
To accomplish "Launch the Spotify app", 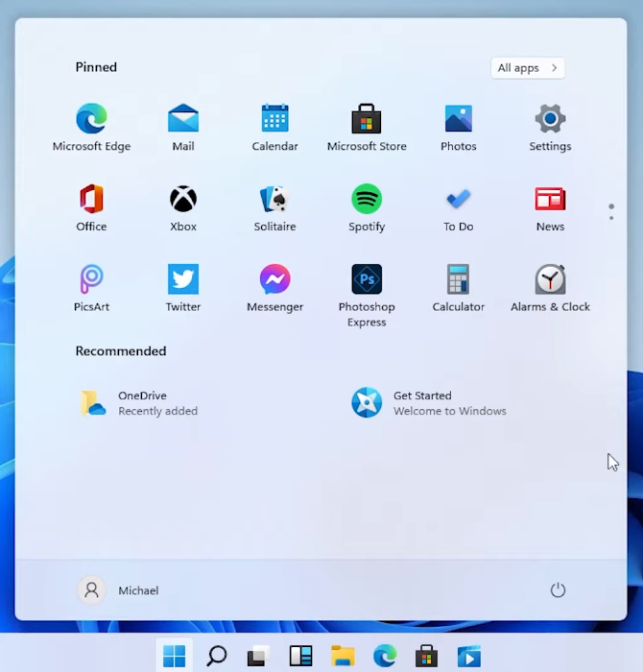I will click(x=367, y=207).
